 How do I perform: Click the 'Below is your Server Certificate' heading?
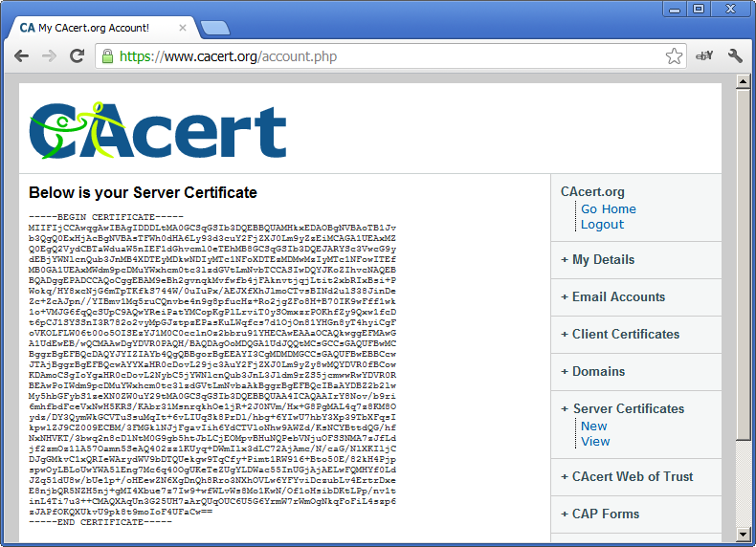coord(143,193)
